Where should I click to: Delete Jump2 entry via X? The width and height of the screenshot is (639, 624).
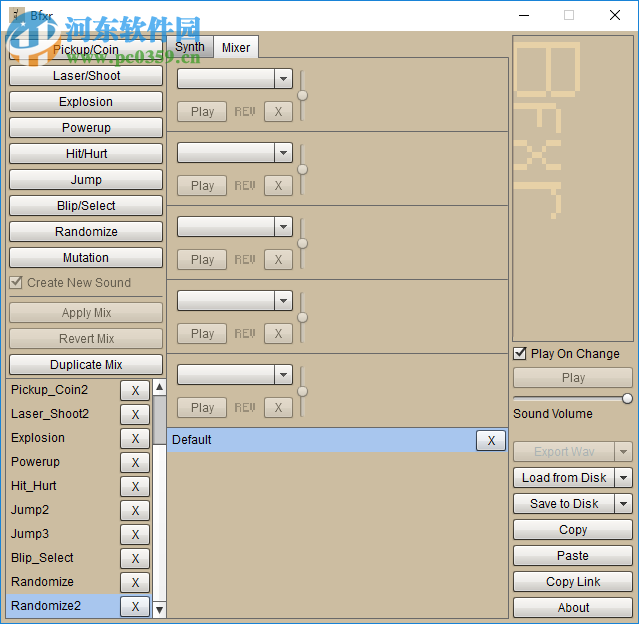tap(135, 510)
